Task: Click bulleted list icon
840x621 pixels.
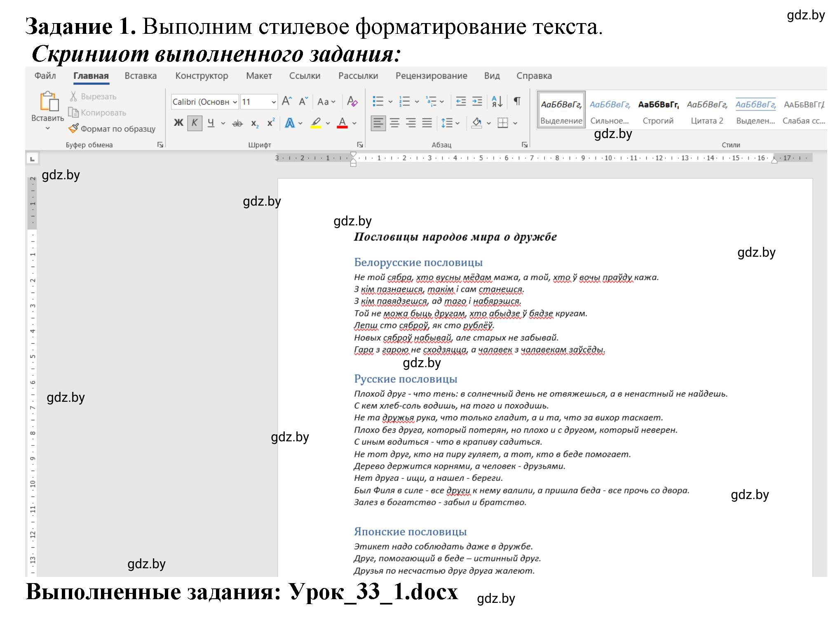Action: [x=378, y=101]
